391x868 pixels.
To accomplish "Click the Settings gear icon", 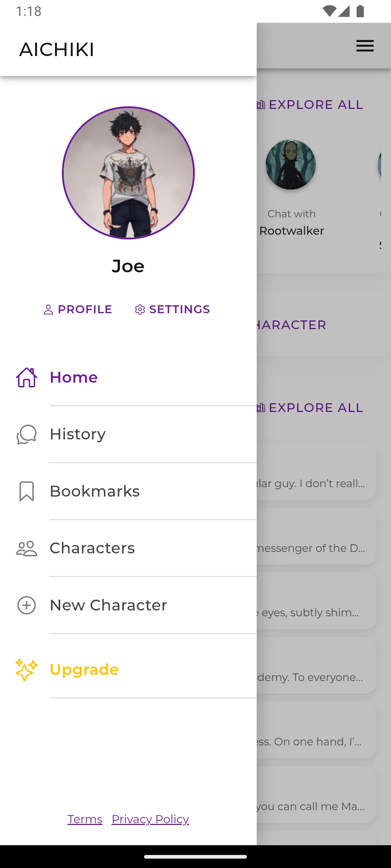I will click(140, 310).
